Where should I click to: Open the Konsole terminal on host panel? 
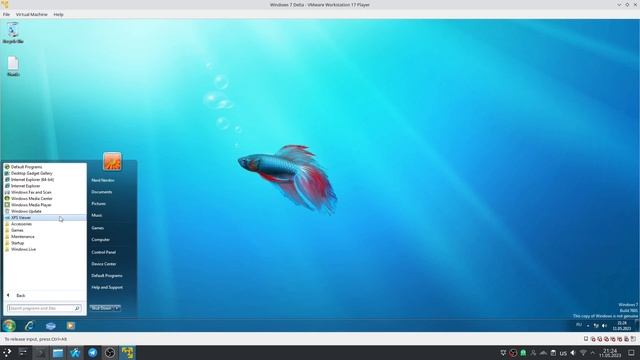click(40, 353)
